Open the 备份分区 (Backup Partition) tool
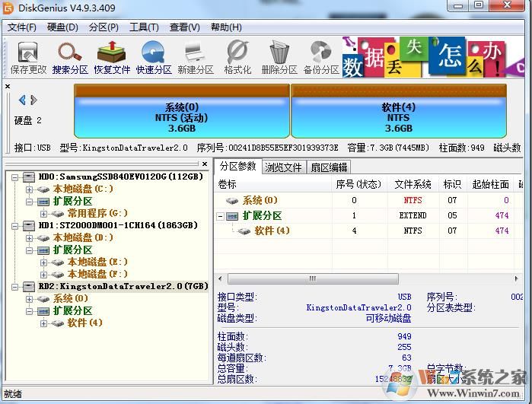 (x=320, y=57)
